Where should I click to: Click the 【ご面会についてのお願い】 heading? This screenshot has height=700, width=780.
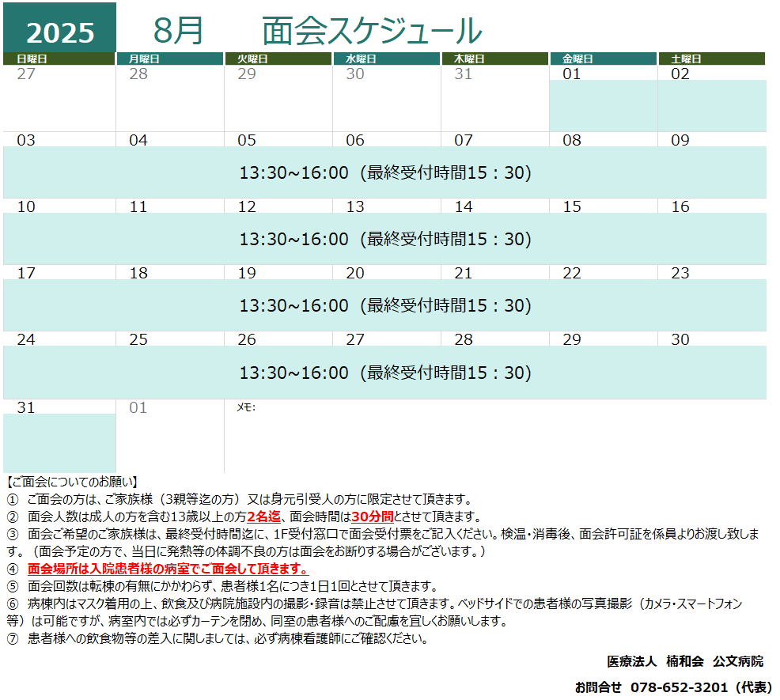[x=73, y=481]
